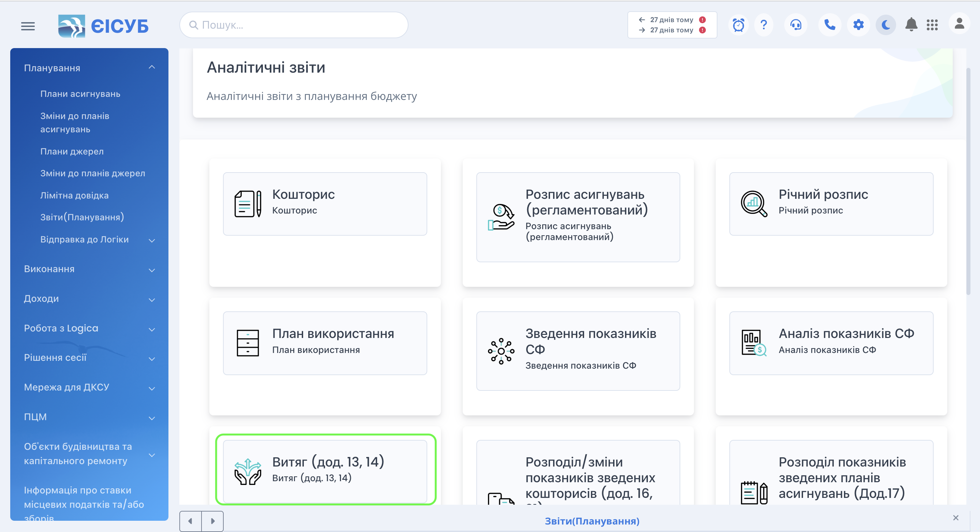The height and width of the screenshot is (532, 980).
Task: Close the bottom tab bar
Action: (x=955, y=518)
